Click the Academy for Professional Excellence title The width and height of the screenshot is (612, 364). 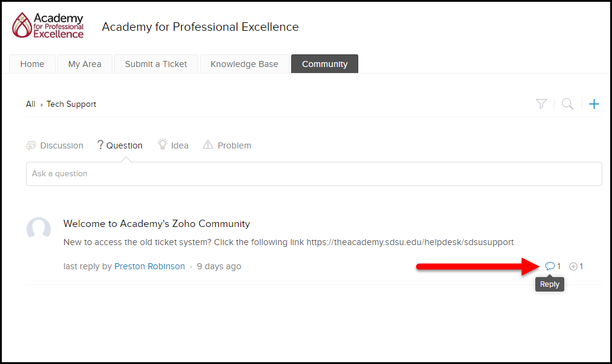coord(200,27)
